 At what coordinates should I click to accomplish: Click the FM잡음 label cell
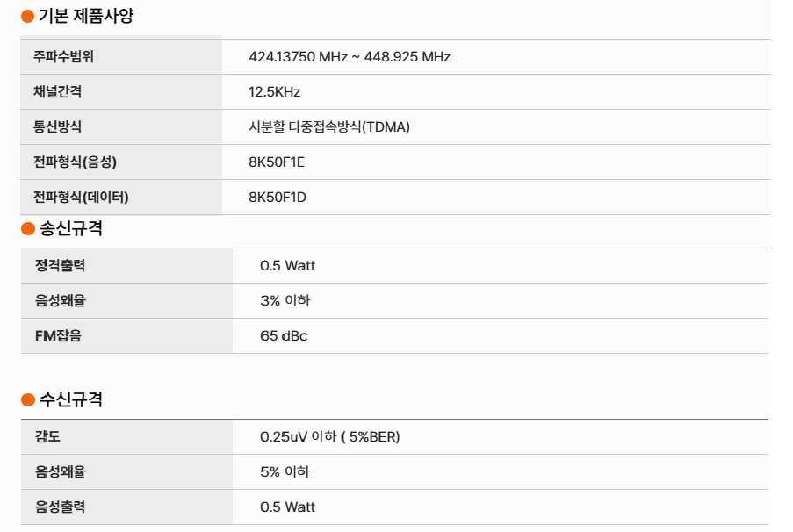point(58,336)
